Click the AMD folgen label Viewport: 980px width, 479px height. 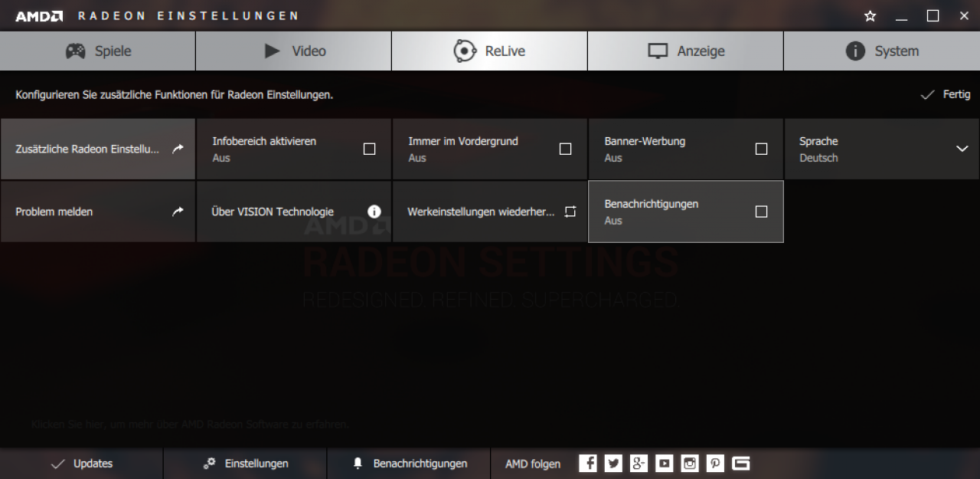pyautogui.click(x=533, y=464)
